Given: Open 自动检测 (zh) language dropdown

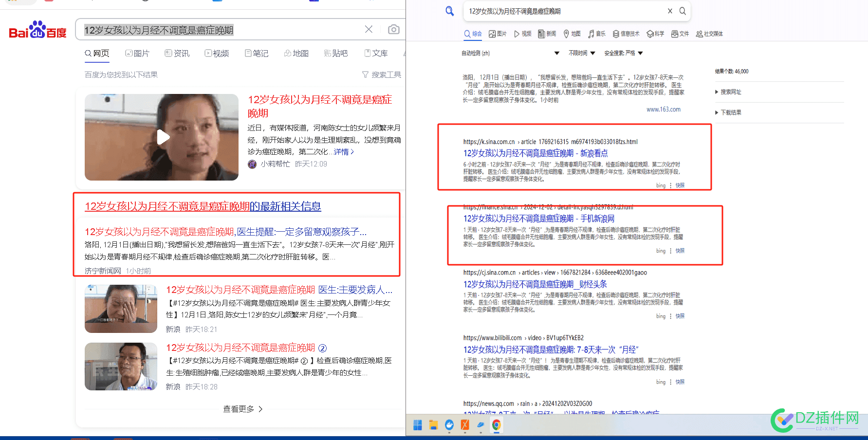Looking at the screenshot, I should tap(510, 53).
